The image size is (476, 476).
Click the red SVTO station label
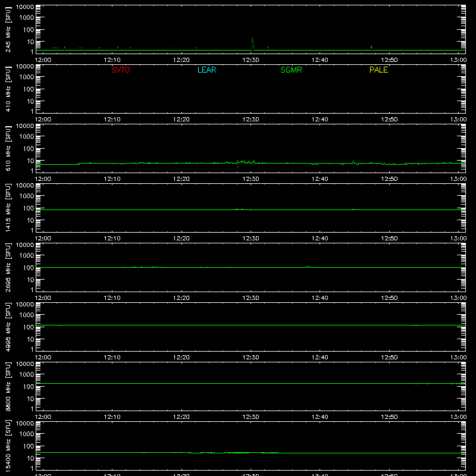(x=121, y=70)
